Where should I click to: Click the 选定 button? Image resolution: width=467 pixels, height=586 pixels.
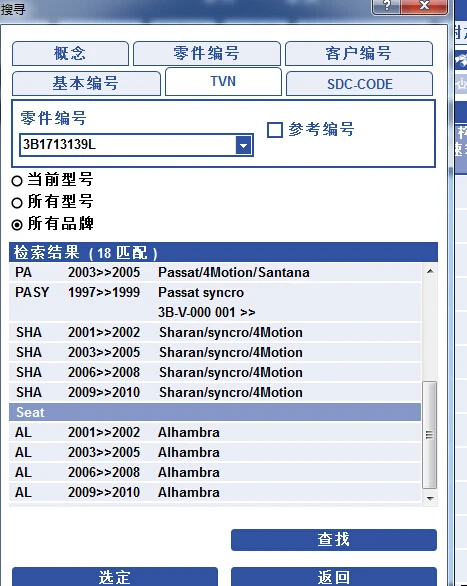115,577
